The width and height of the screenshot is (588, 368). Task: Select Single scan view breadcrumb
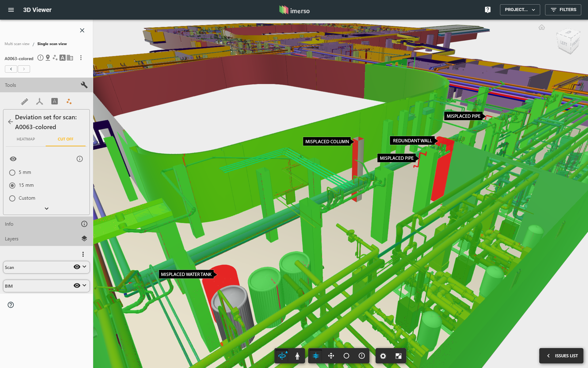coord(52,44)
